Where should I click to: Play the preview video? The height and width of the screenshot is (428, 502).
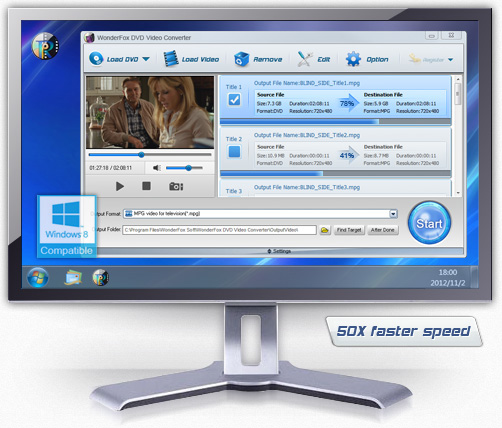[120, 186]
